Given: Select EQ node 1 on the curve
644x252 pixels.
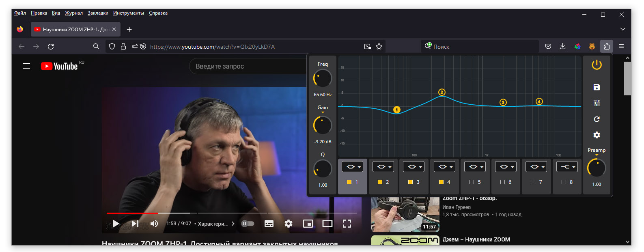Looking at the screenshot, I should coord(397,110).
